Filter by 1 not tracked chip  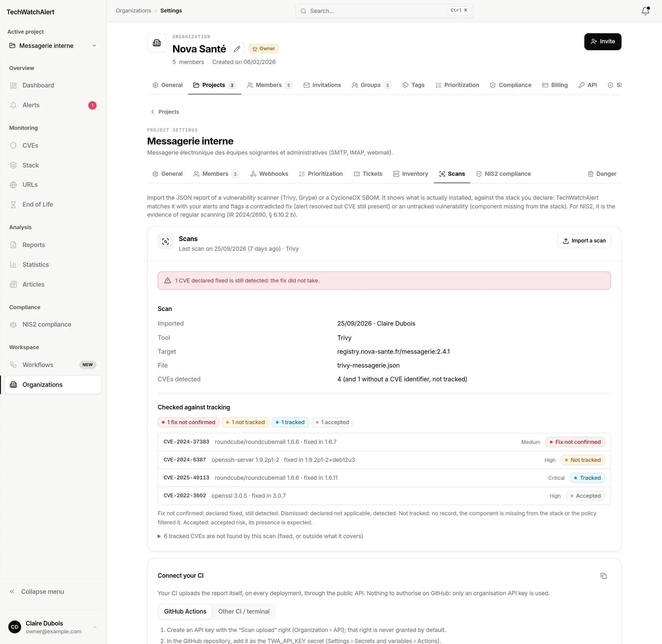(245, 422)
